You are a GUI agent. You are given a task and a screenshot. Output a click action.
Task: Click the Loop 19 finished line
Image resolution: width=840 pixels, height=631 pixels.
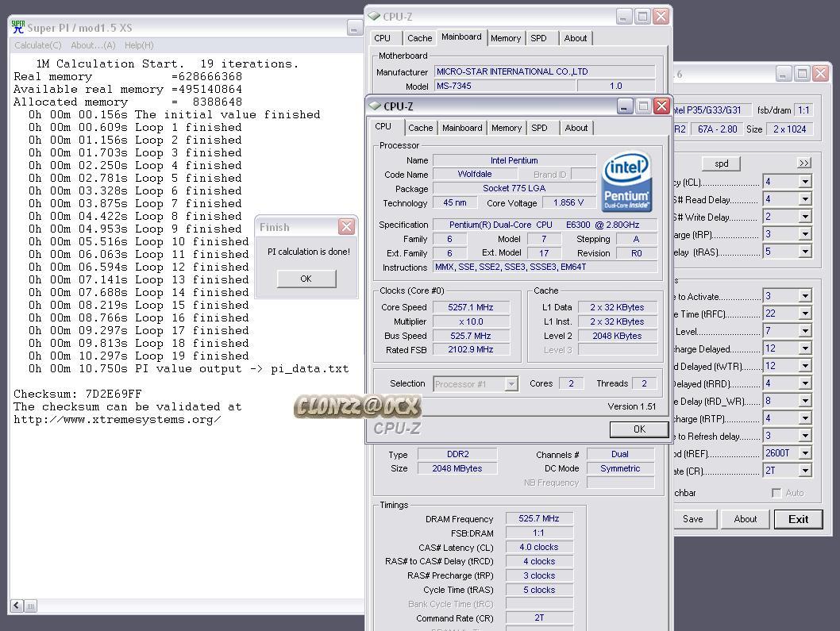tap(139, 356)
